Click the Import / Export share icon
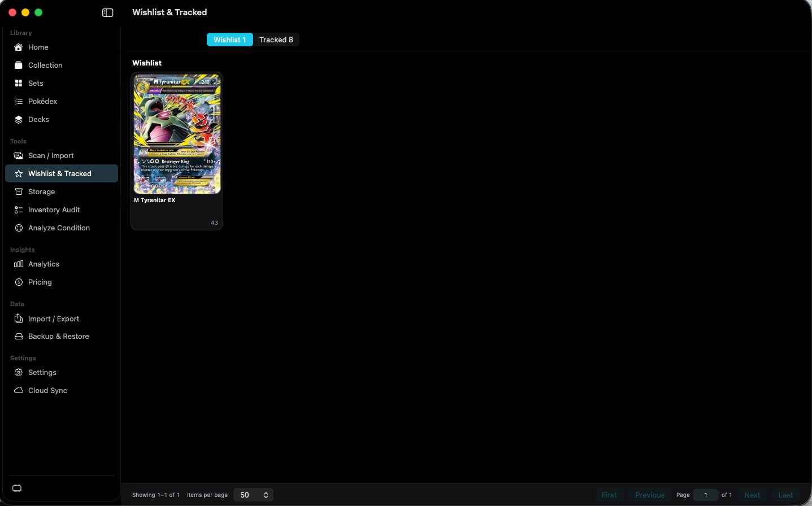 point(19,318)
